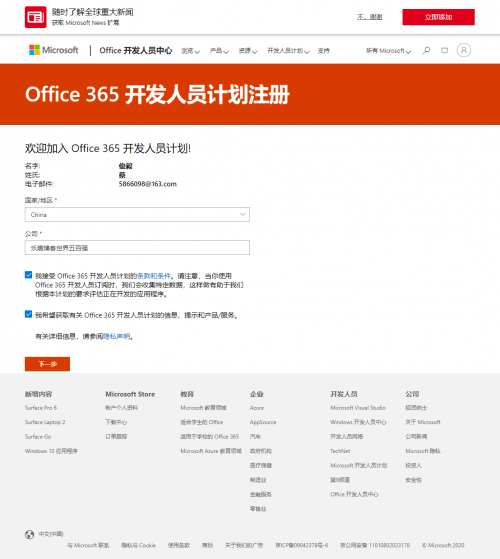Open 与 Microsoft 联系 footer link
The width and height of the screenshot is (500, 559).
[x=88, y=545]
